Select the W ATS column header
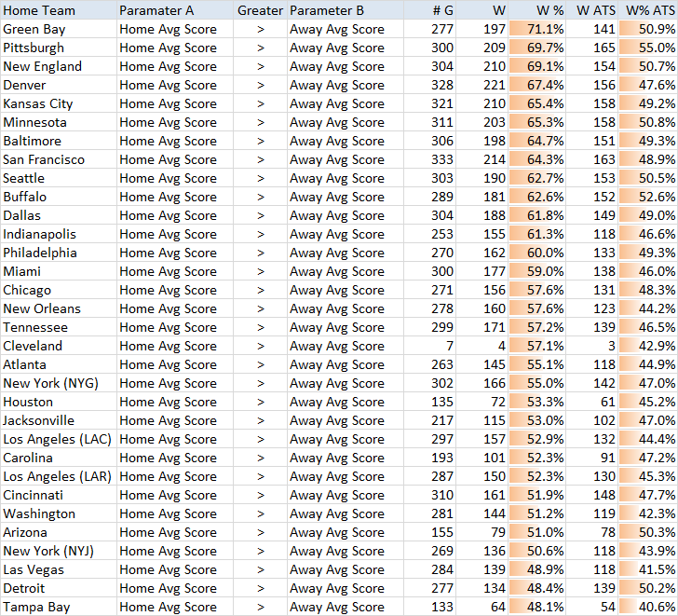Screen dimensions: 678x616 click(x=592, y=10)
